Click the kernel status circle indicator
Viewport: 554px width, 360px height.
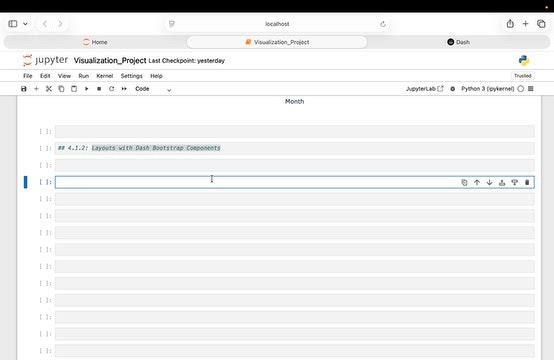pyautogui.click(x=520, y=89)
